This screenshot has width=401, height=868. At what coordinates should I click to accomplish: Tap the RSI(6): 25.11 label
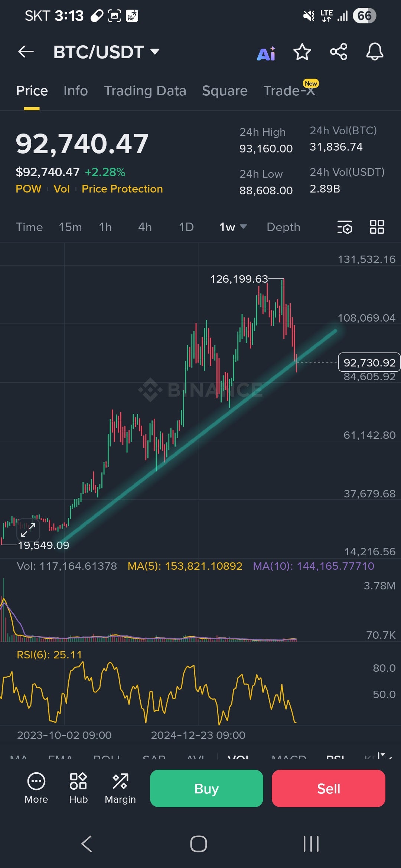(49, 655)
